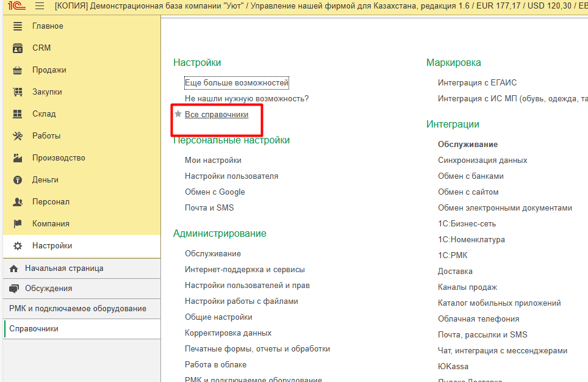The height and width of the screenshot is (382, 588).
Task: Open the Все справочники link
Action: point(217,114)
